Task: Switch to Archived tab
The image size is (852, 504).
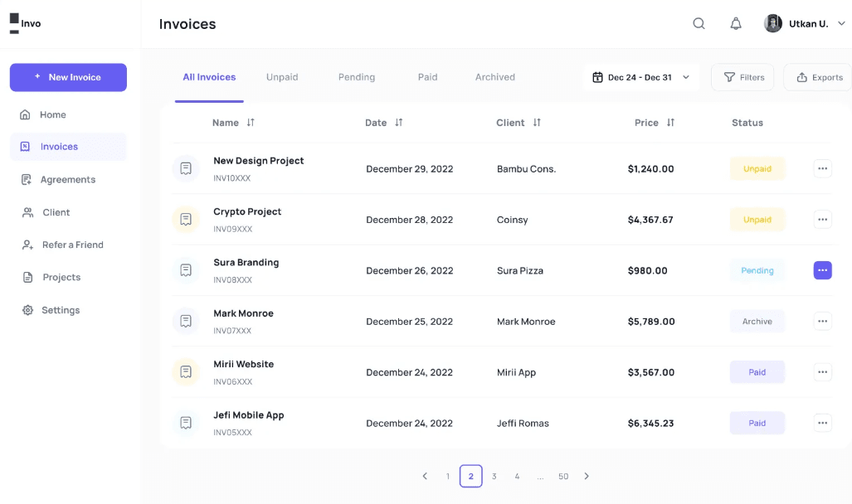Action: [x=495, y=77]
